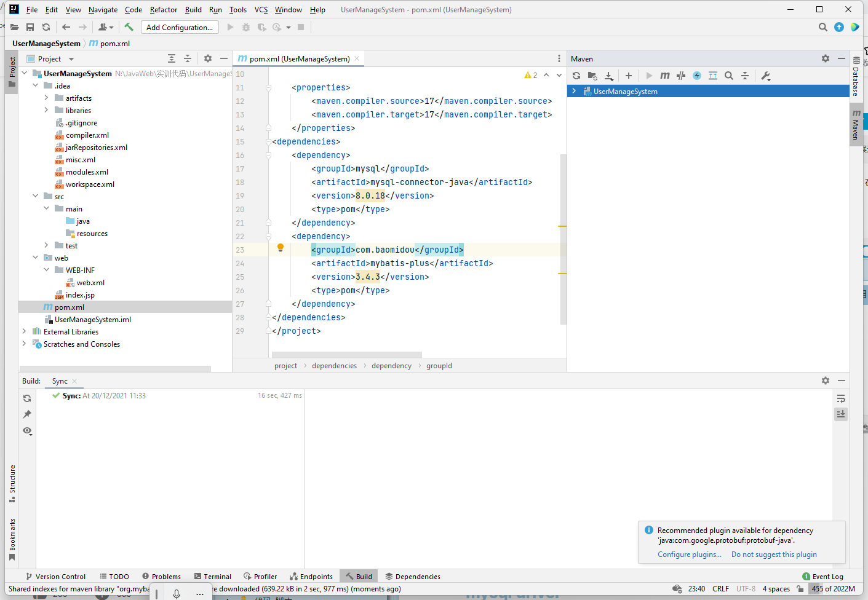Click Do not suggest this plugin link

coord(774,555)
